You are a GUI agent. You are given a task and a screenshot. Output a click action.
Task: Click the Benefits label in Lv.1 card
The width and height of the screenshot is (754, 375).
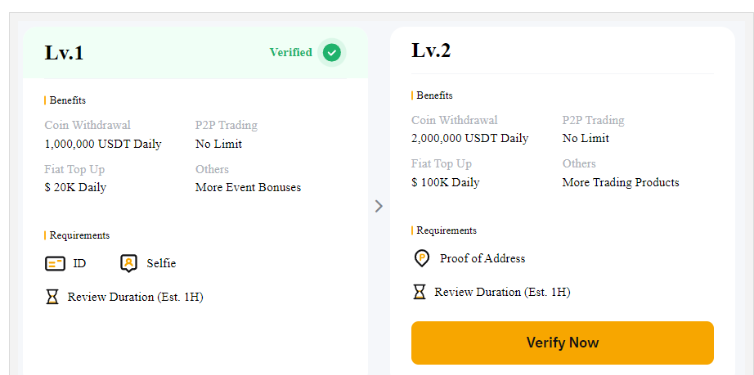(x=67, y=100)
